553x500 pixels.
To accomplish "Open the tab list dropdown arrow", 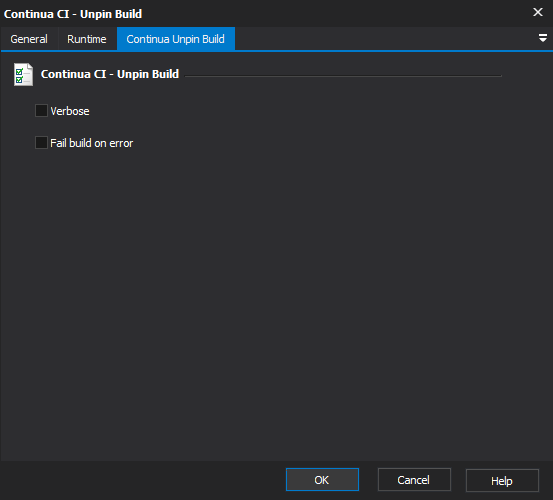I will coord(543,38).
